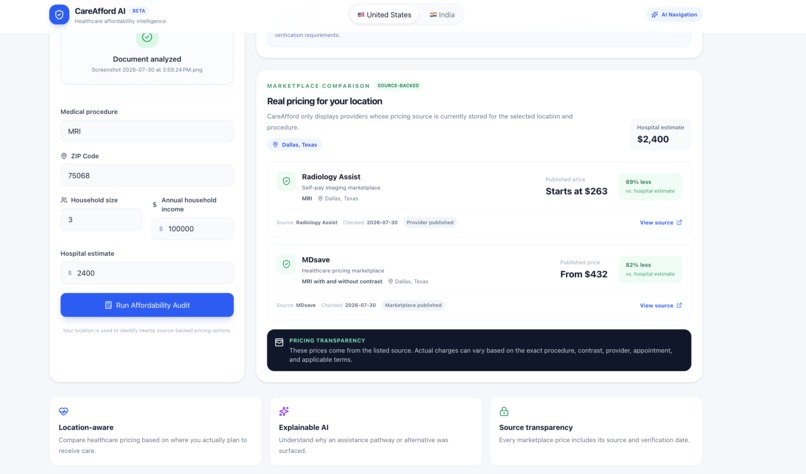Click the external link icon for Radiology Assist source
806x474 pixels.
(679, 223)
